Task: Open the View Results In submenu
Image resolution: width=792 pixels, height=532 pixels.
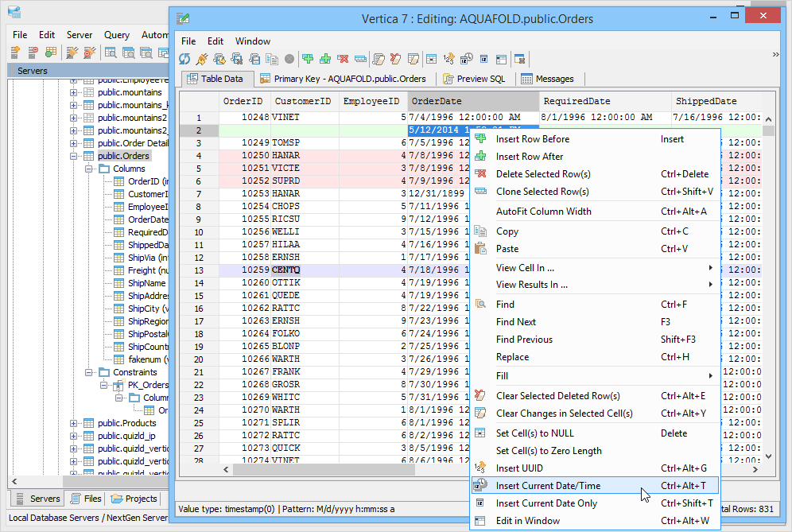Action: coord(595,285)
